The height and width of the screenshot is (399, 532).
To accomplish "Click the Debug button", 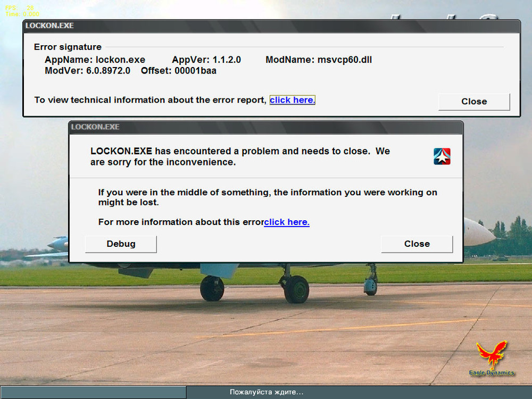I will [x=121, y=244].
